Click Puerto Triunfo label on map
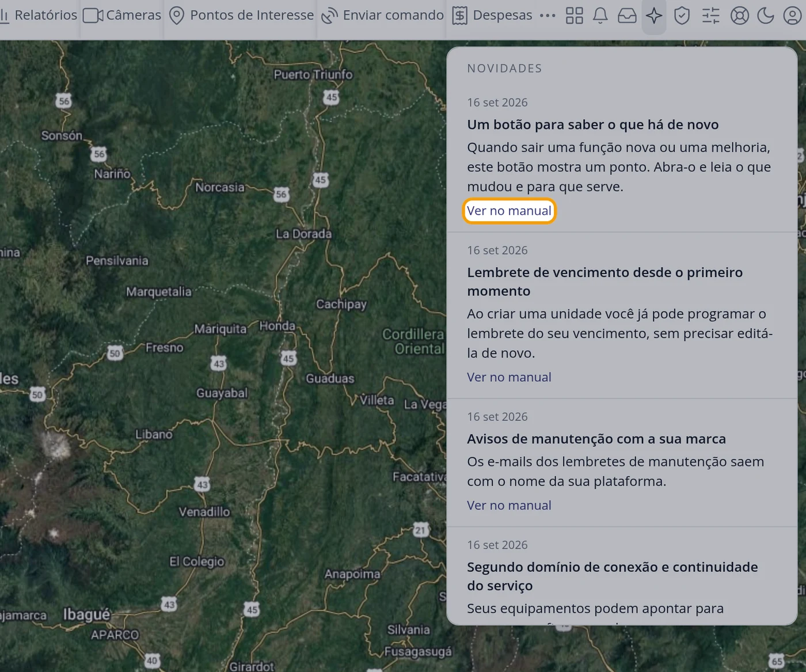 click(x=313, y=74)
